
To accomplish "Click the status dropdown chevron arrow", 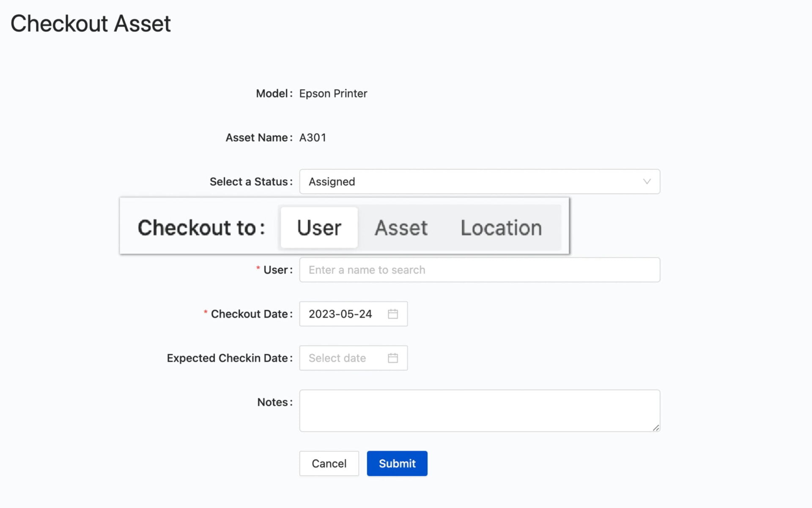I will pos(647,182).
